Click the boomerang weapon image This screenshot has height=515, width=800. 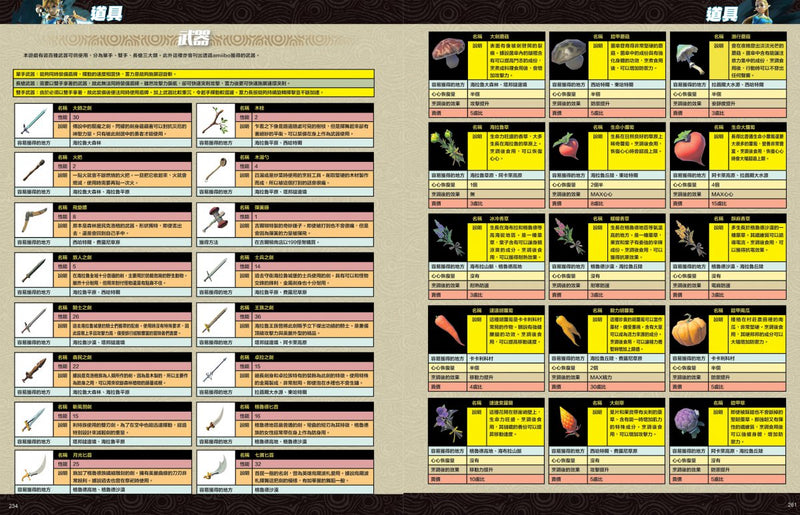coord(34,220)
